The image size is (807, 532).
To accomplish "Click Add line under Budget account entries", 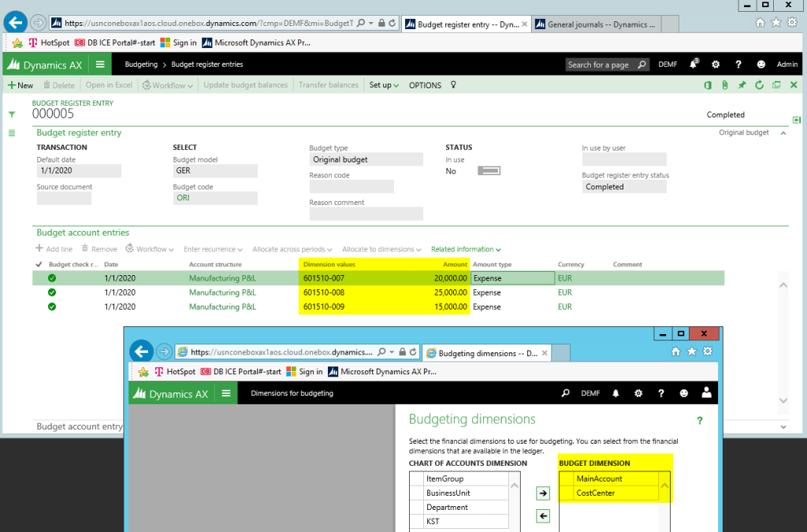I will (57, 249).
